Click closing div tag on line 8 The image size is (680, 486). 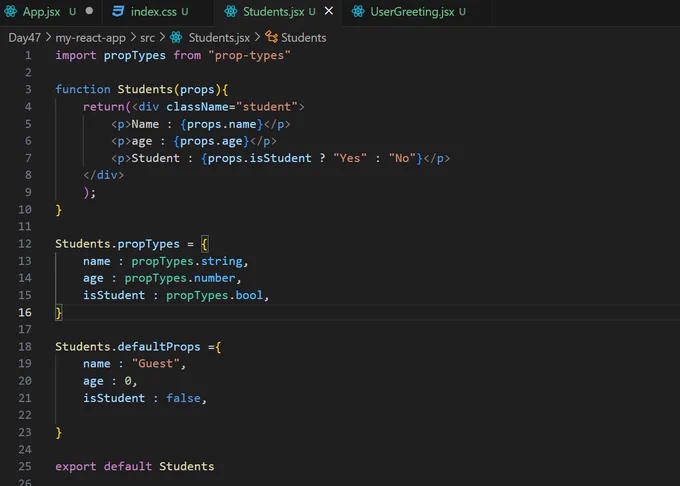tap(103, 175)
